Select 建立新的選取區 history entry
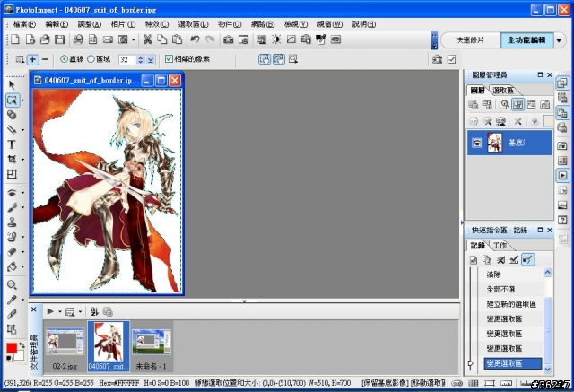Image resolution: width=574 pixels, height=392 pixels. 511,304
